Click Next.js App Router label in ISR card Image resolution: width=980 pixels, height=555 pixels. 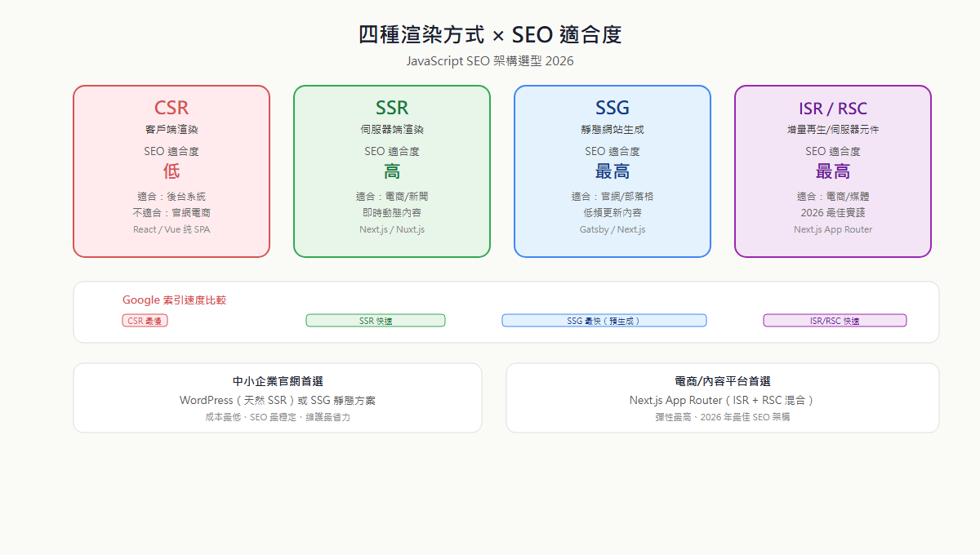[833, 229]
